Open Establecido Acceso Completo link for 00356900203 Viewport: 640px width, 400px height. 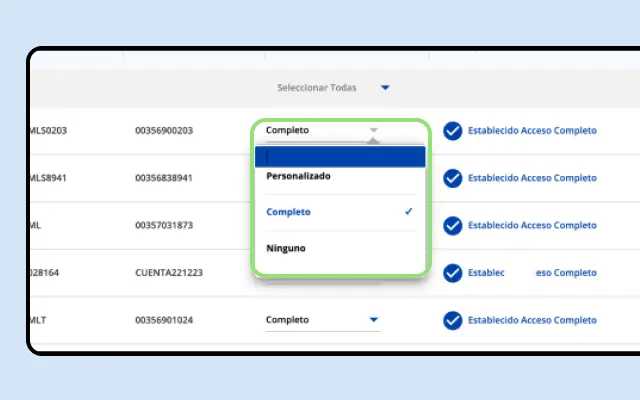532,131
